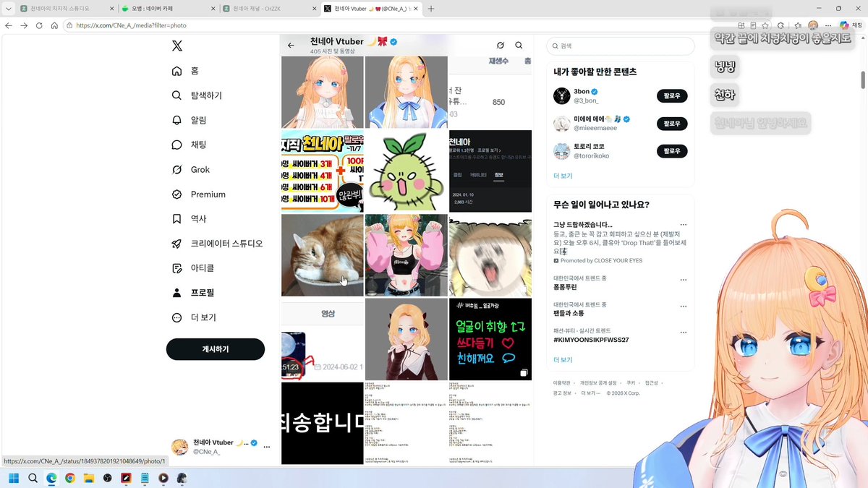Image resolution: width=868 pixels, height=488 pixels.
Task: Open the Edge settings ellipsis menu
Action: tap(829, 25)
